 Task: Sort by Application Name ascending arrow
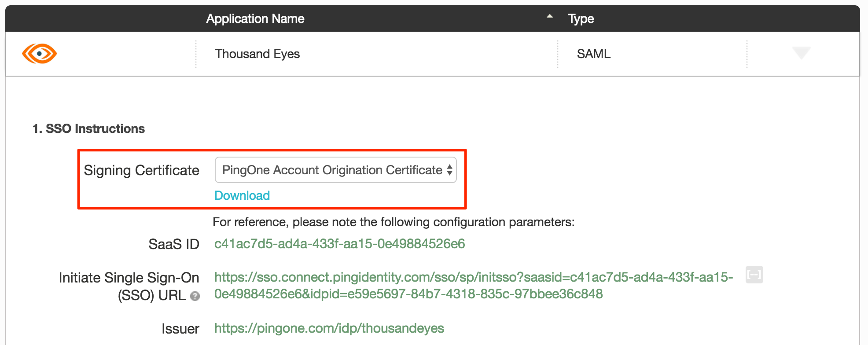[x=549, y=16]
